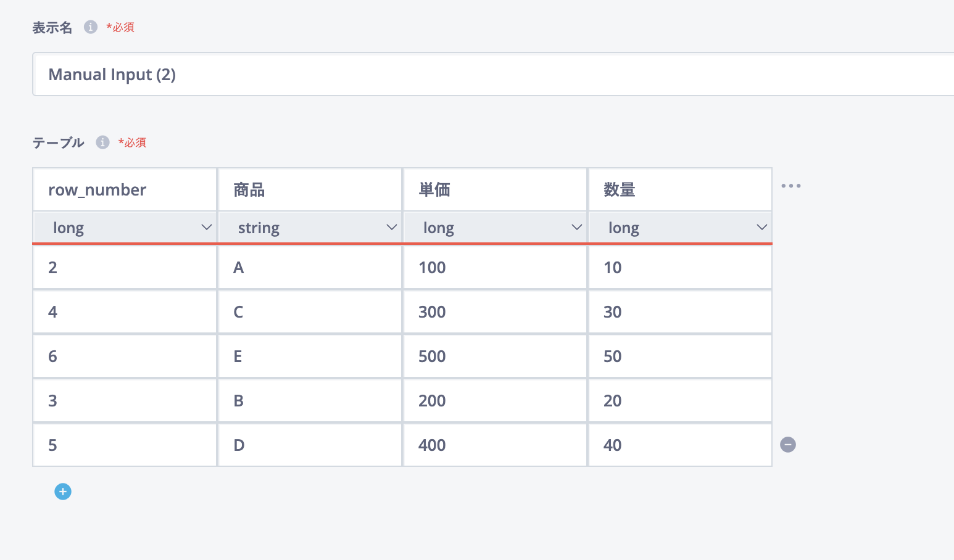Select the row_number cell containing 6
The width and height of the screenshot is (954, 560).
point(125,356)
